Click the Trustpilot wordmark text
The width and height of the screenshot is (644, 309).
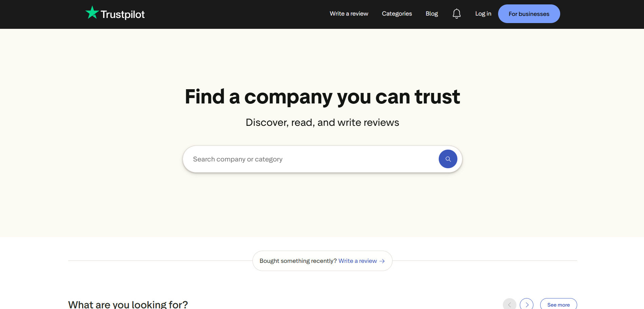tap(122, 14)
